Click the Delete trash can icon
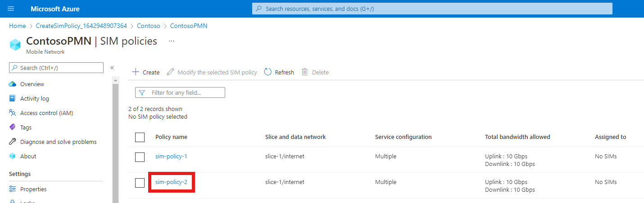Image resolution: width=644 pixels, height=203 pixels. pyautogui.click(x=305, y=72)
